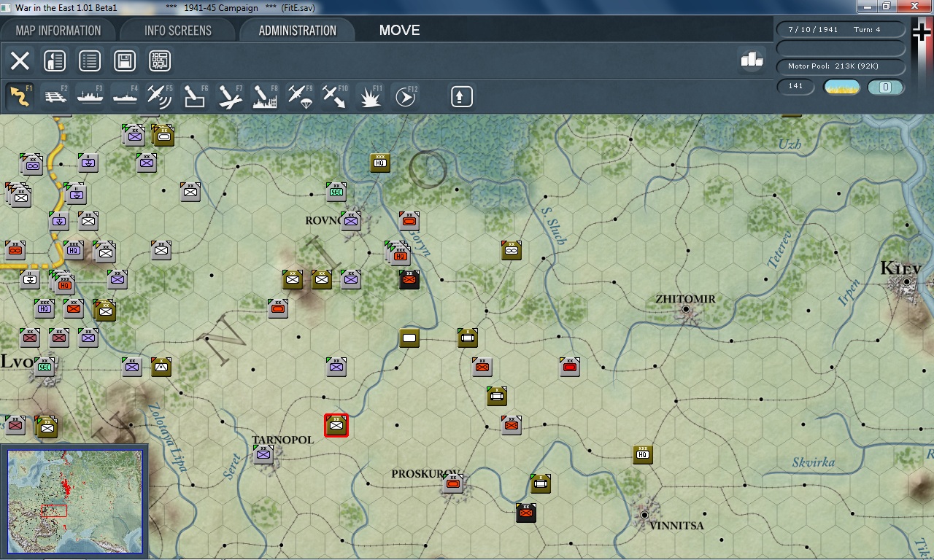The image size is (934, 560).
Task: Click the date and Turn 4 display
Action: coord(841,30)
